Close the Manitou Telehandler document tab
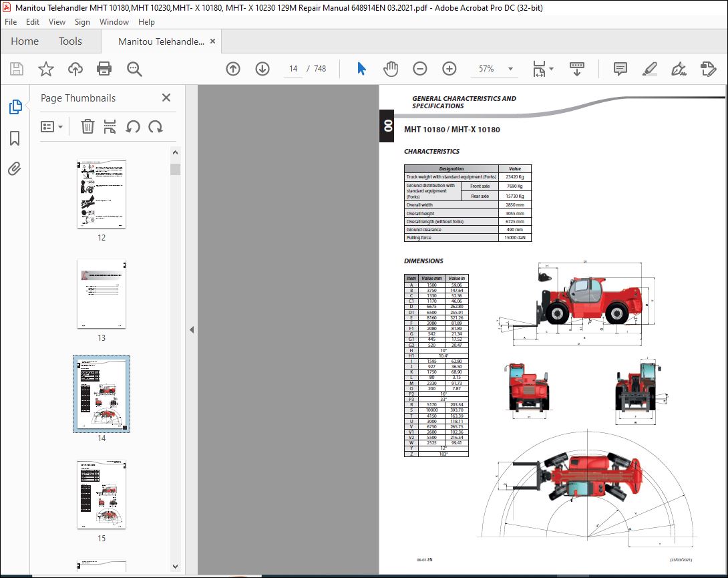Image resolution: width=728 pixels, height=578 pixels. (212, 41)
